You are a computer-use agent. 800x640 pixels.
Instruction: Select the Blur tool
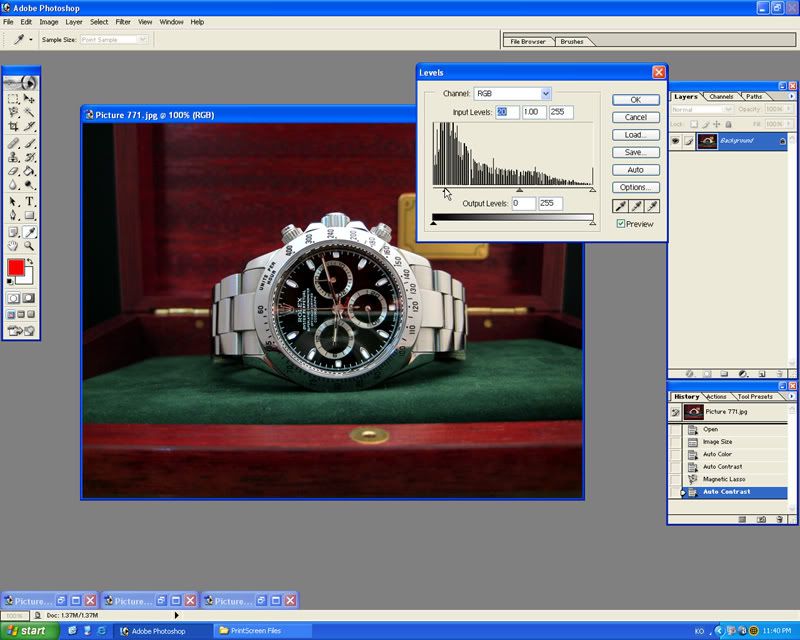pos(13,185)
